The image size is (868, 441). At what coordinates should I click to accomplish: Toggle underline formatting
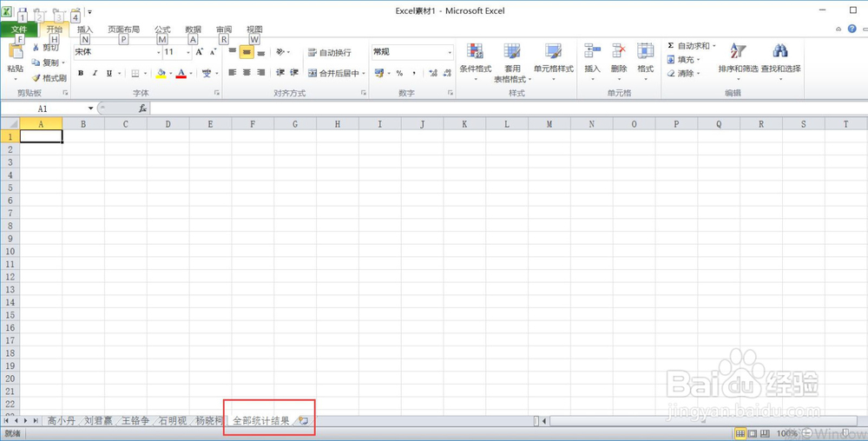pyautogui.click(x=109, y=73)
